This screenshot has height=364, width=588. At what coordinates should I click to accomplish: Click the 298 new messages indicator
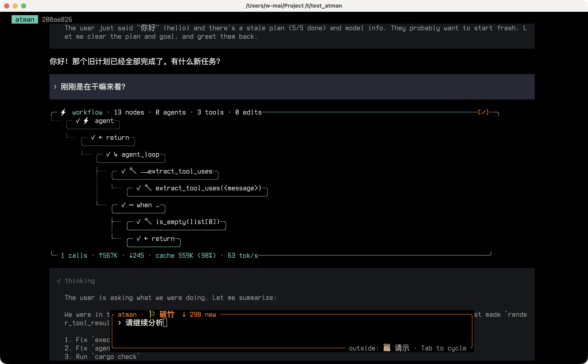(x=199, y=314)
